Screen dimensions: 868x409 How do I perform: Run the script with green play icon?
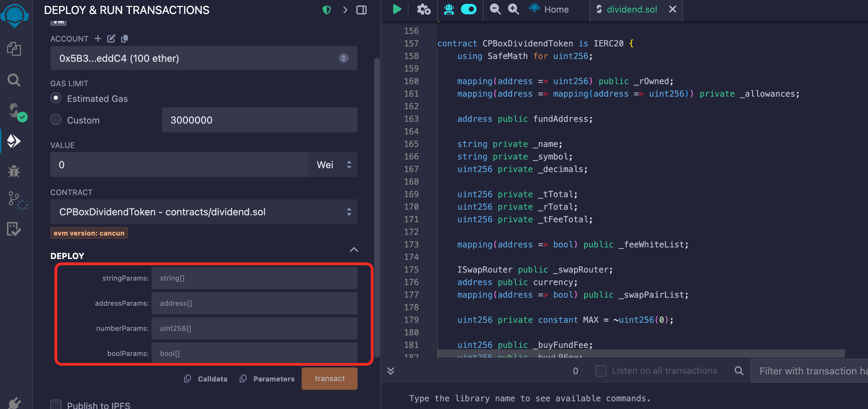pos(397,9)
